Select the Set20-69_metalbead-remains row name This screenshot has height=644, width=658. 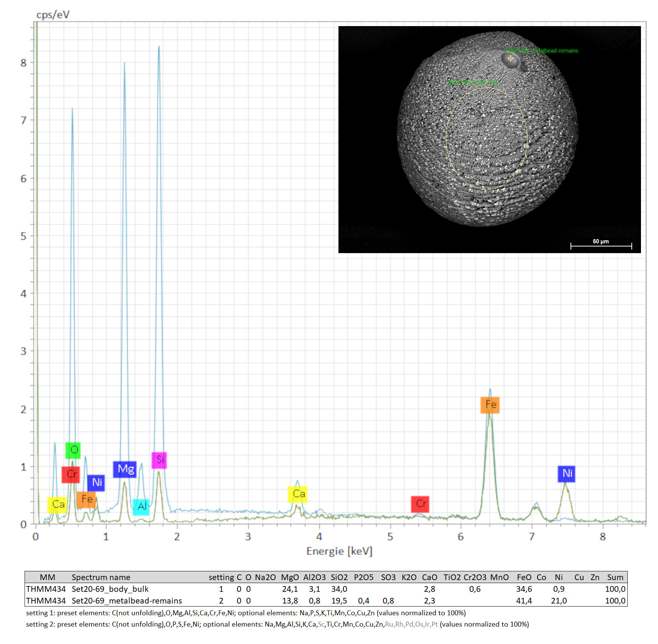coord(127,600)
